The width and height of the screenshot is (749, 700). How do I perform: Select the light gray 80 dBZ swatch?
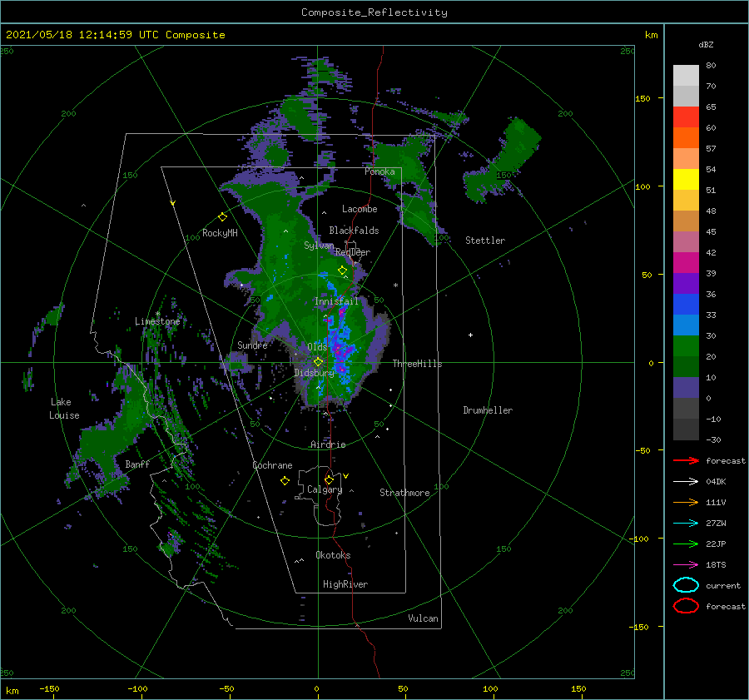(686, 76)
